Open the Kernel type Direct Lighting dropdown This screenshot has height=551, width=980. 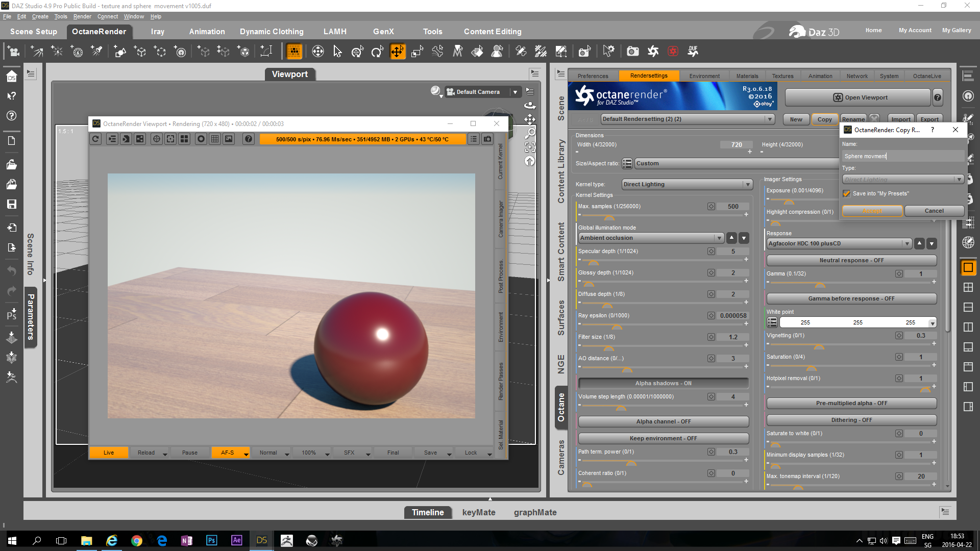click(x=687, y=184)
